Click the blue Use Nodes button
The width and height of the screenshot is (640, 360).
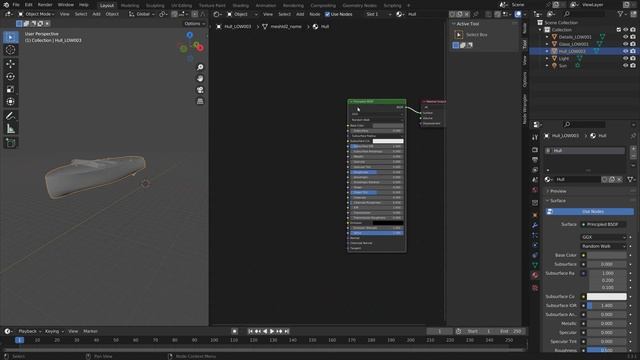[x=590, y=212]
